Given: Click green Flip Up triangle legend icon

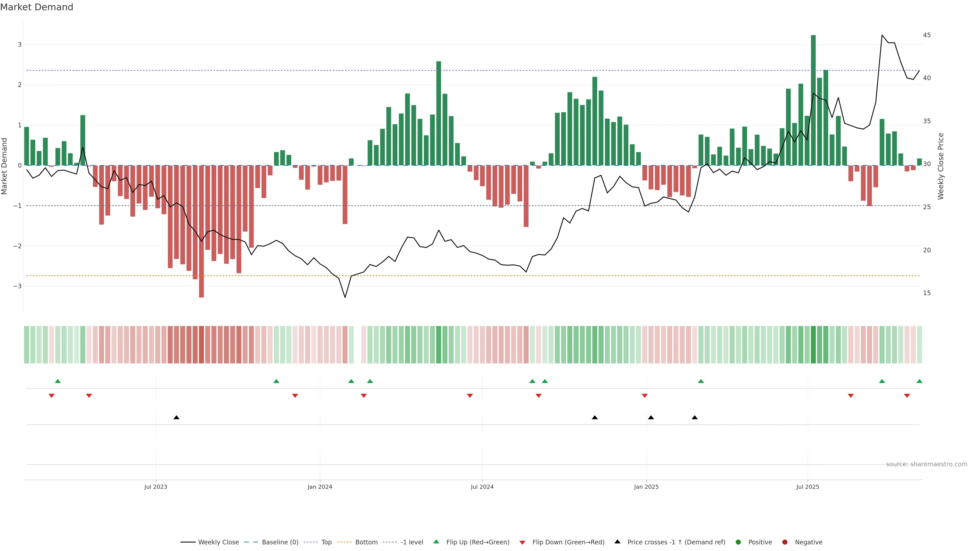Looking at the screenshot, I should pos(436,542).
